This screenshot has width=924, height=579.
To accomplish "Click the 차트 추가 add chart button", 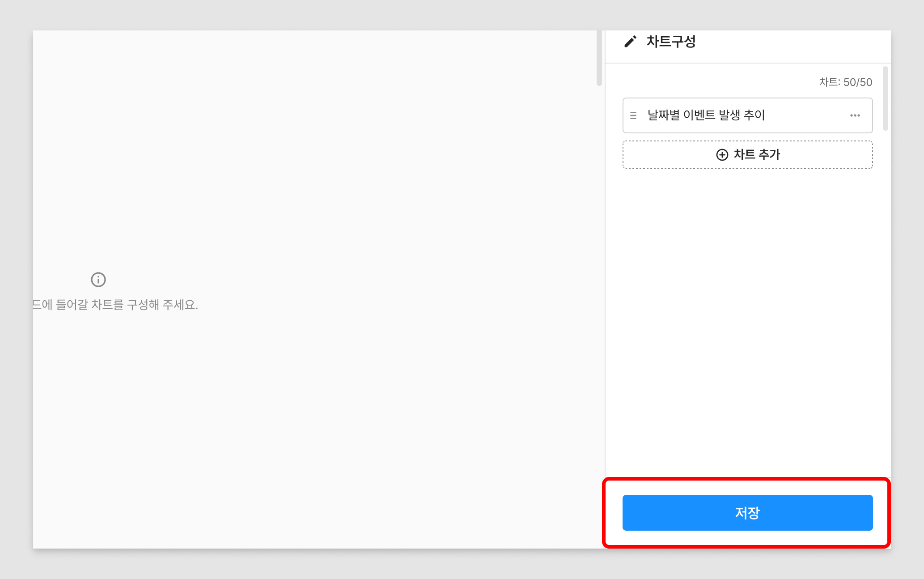I will pos(747,154).
